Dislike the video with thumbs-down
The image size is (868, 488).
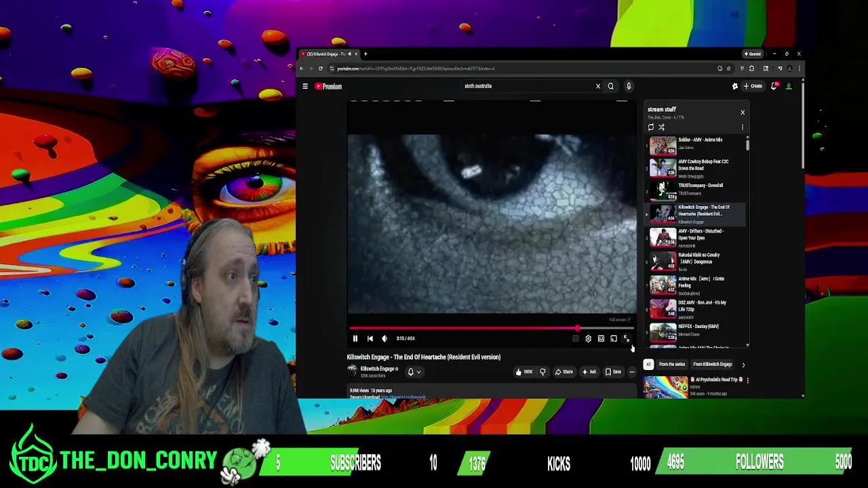(542, 371)
